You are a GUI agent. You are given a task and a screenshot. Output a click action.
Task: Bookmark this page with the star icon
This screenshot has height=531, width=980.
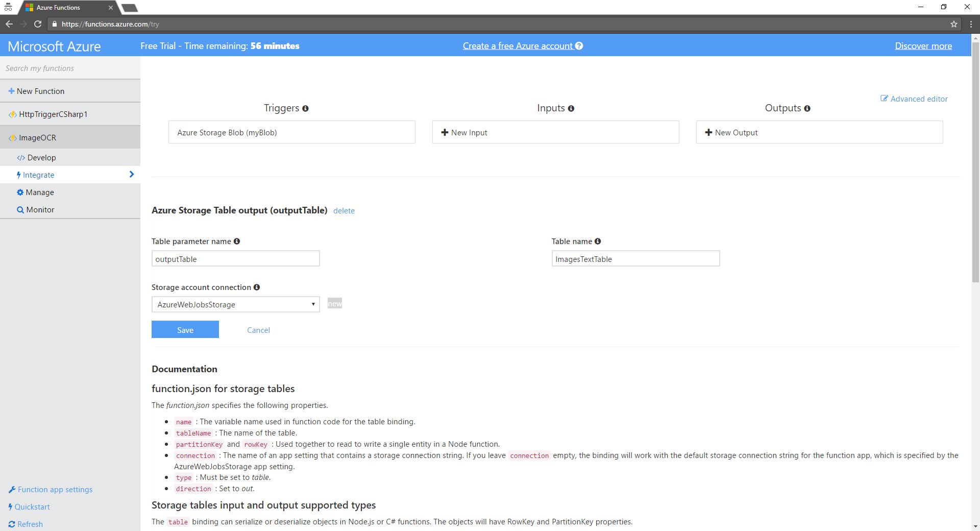[x=953, y=24]
